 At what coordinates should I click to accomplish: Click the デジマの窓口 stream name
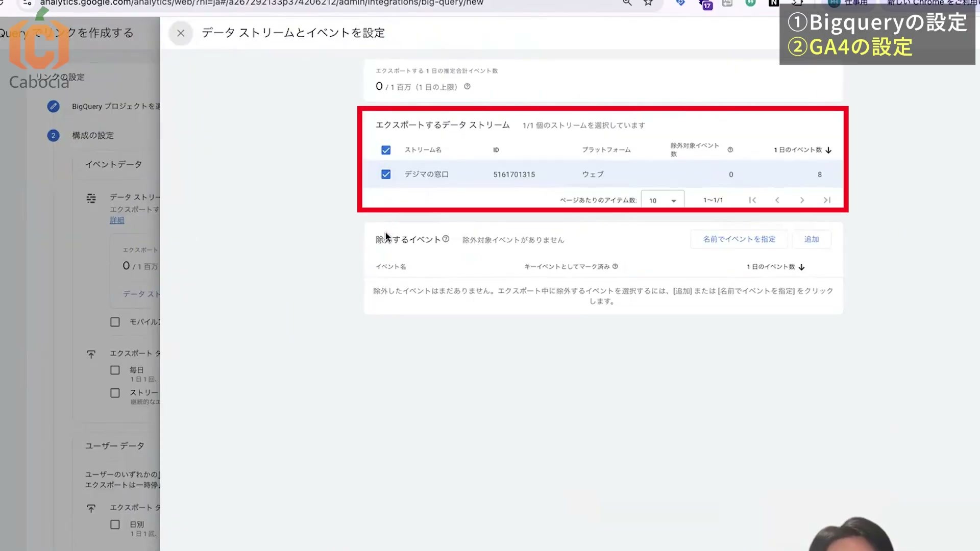pyautogui.click(x=427, y=174)
